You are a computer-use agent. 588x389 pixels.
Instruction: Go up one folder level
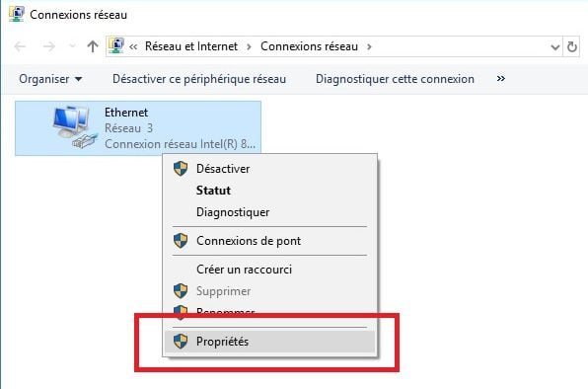[x=93, y=46]
